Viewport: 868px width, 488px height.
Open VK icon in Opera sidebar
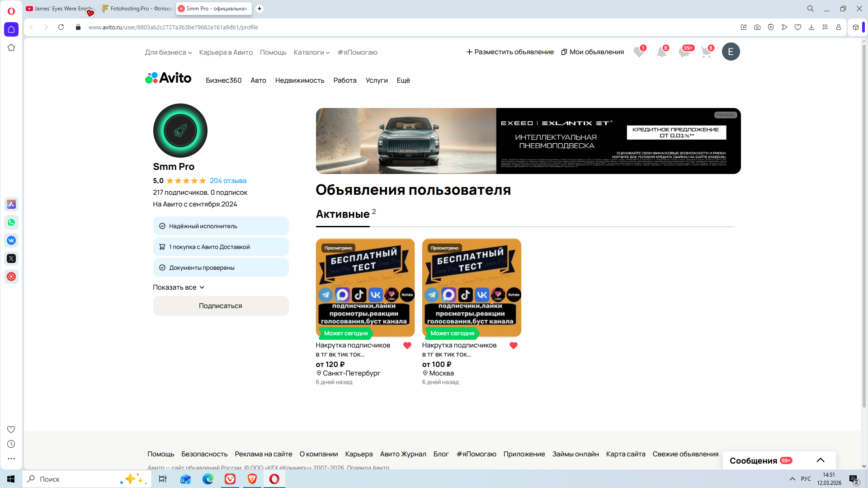point(11,240)
